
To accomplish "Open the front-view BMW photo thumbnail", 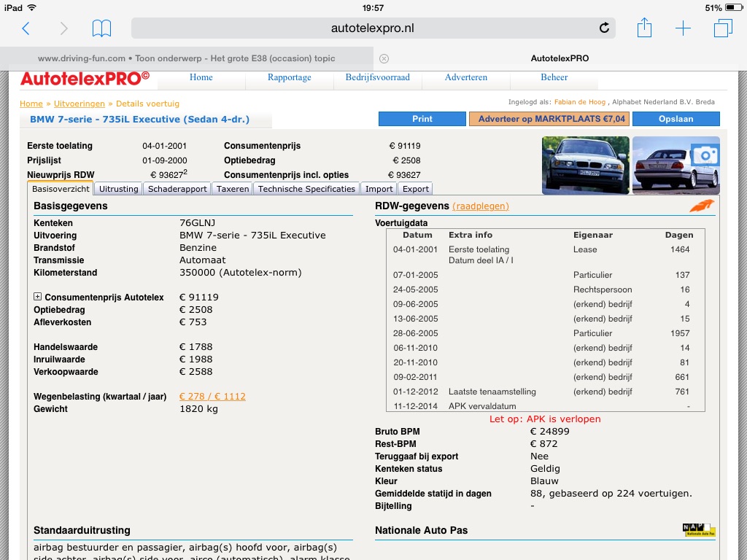I will click(586, 166).
